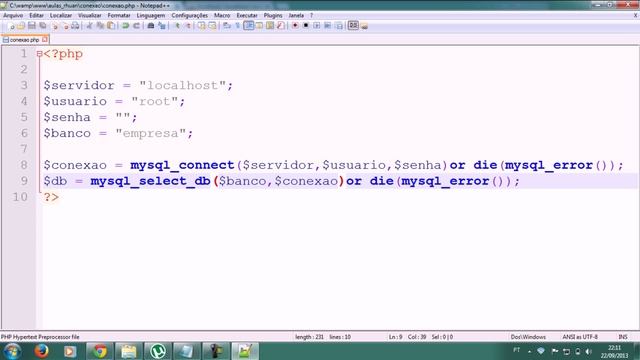Open the Plugins menu
This screenshot has width=640, height=360.
(x=273, y=16)
